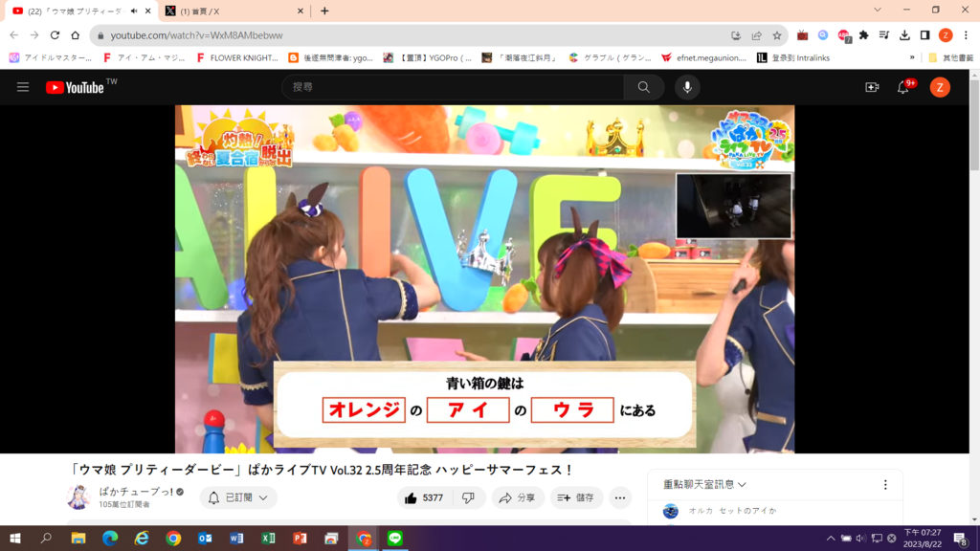Screen dimensions: 980x551
Task: Open the 其他書籤 bookmarks folder
Action: tap(951, 57)
